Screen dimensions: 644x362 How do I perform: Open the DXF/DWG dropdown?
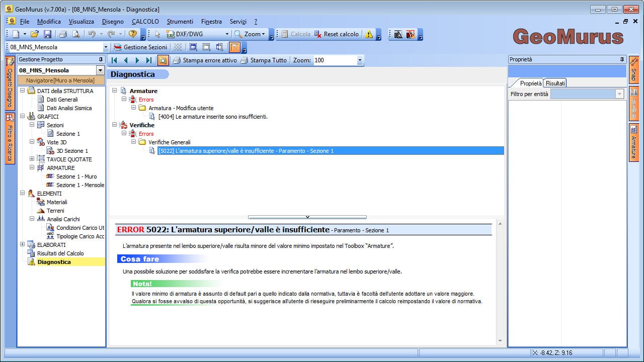(x=227, y=34)
